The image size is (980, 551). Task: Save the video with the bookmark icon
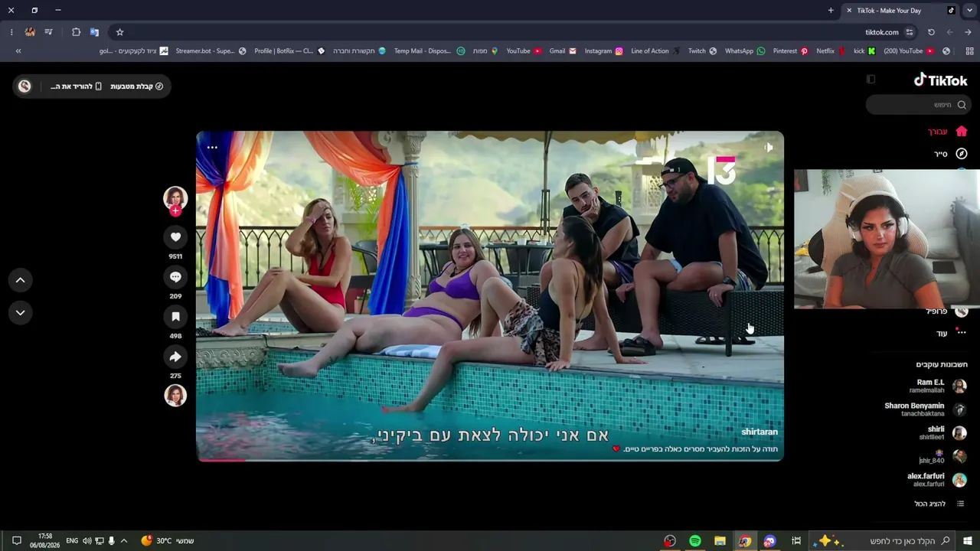pyautogui.click(x=175, y=317)
